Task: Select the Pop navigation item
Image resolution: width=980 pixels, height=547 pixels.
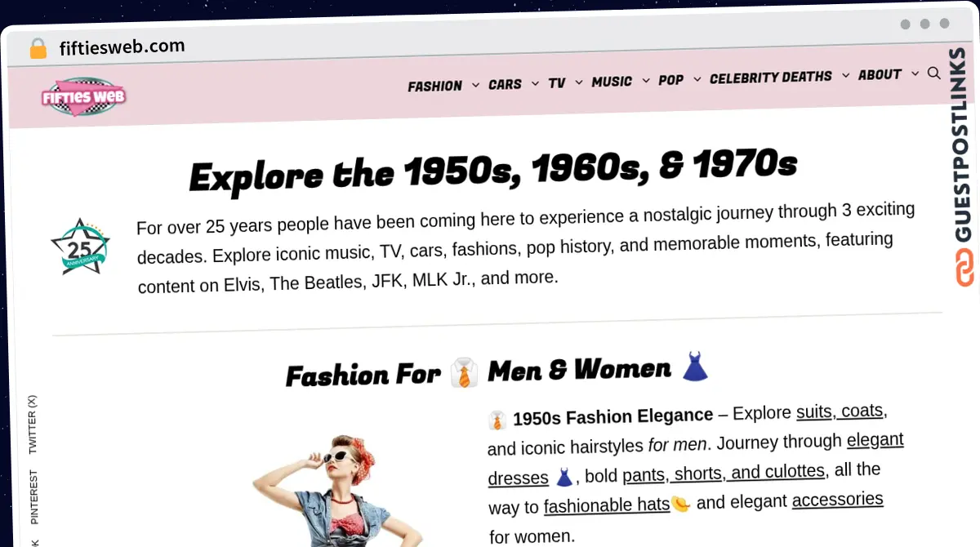Action: tap(670, 80)
